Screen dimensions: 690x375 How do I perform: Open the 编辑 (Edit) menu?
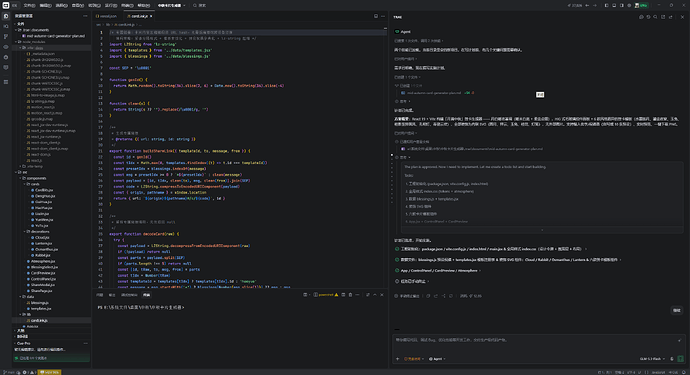45,5
